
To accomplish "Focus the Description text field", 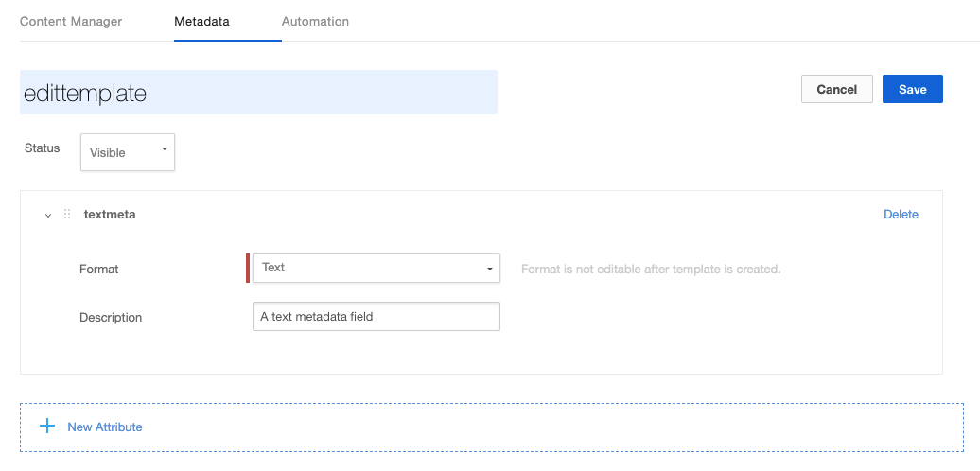I will [x=376, y=317].
